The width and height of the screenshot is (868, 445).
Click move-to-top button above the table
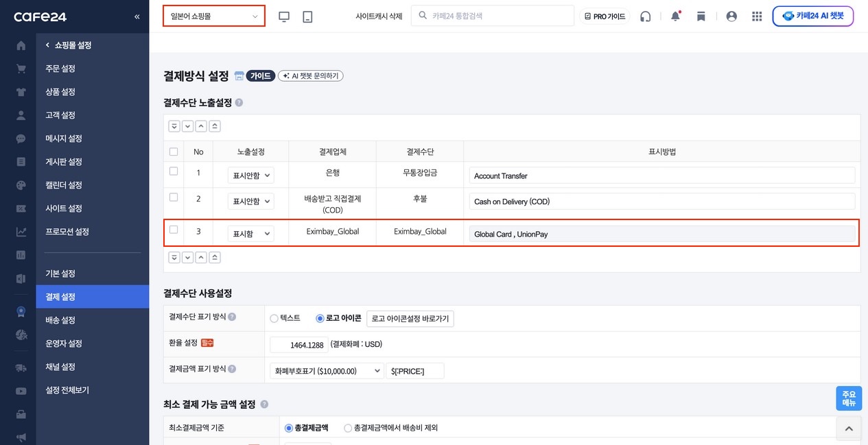pyautogui.click(x=215, y=126)
